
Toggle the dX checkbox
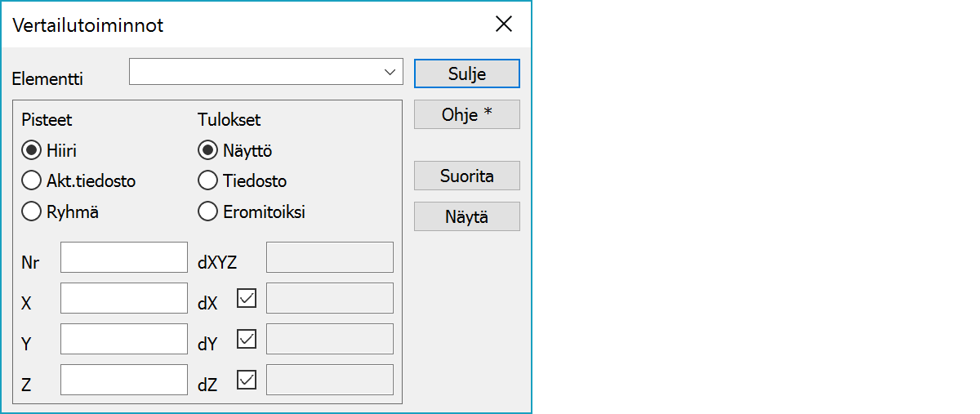click(247, 298)
